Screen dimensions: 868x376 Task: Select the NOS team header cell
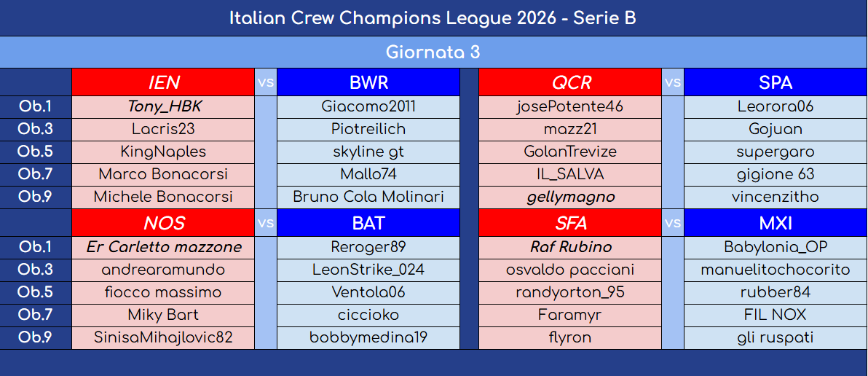coord(163,222)
